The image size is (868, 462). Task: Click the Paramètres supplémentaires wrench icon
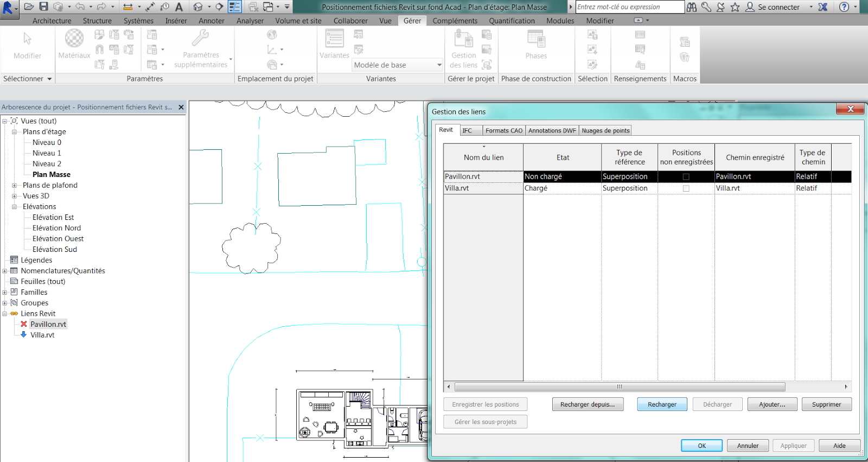200,38
